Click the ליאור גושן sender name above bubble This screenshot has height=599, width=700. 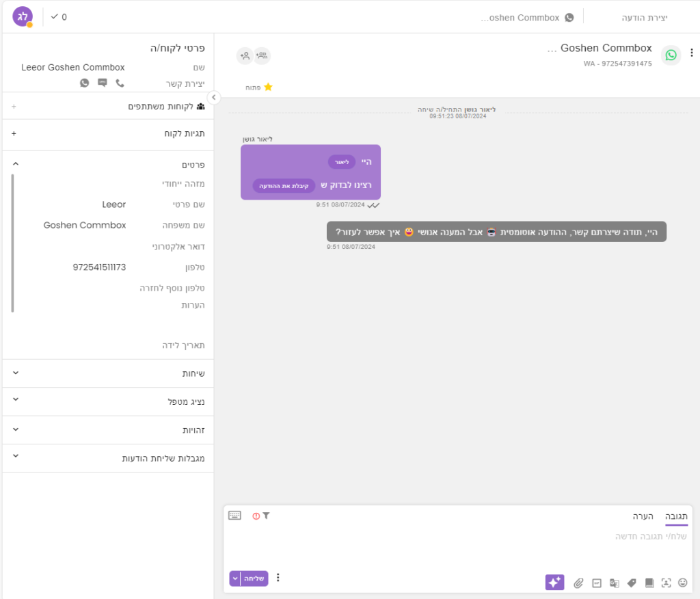pyautogui.click(x=258, y=139)
